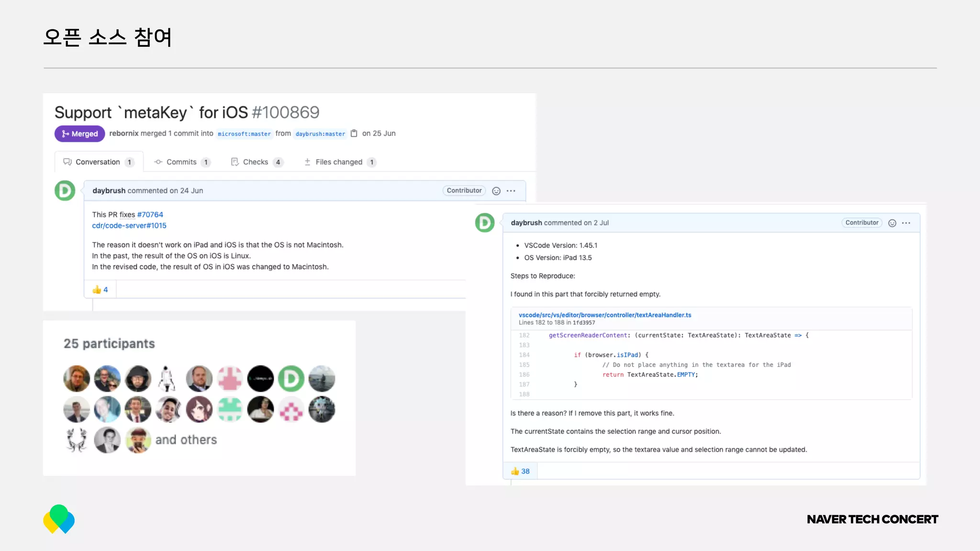Click the microsoft:master branch label

coord(244,134)
